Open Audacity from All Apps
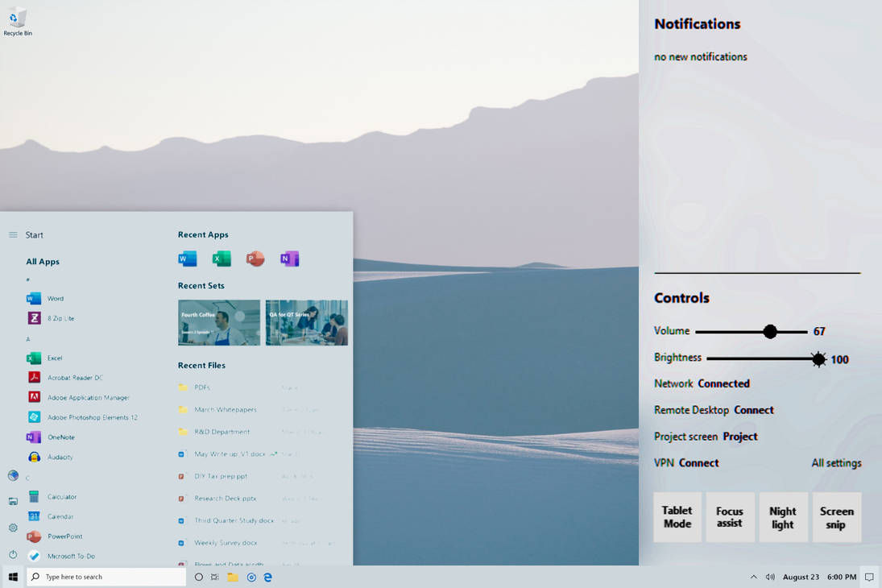Screen dimensions: 882x588 [x=50, y=457]
